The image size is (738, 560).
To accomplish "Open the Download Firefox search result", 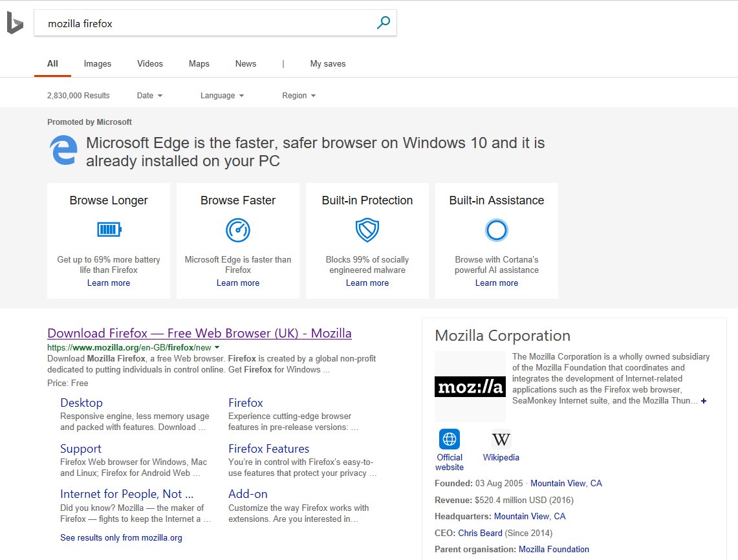I will tap(199, 334).
